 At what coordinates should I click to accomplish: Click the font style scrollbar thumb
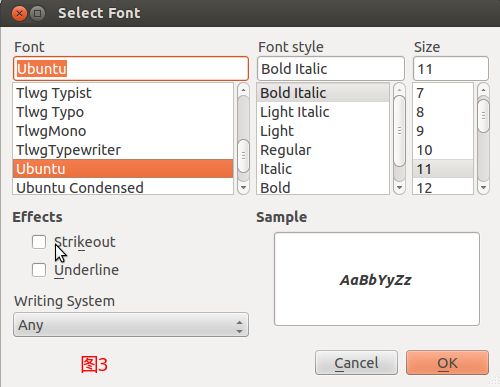(x=399, y=131)
